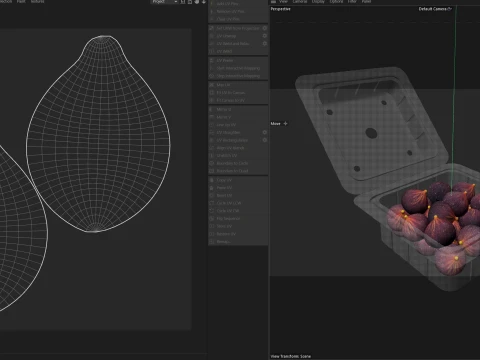Open the Remap... dialog entry

238,242
